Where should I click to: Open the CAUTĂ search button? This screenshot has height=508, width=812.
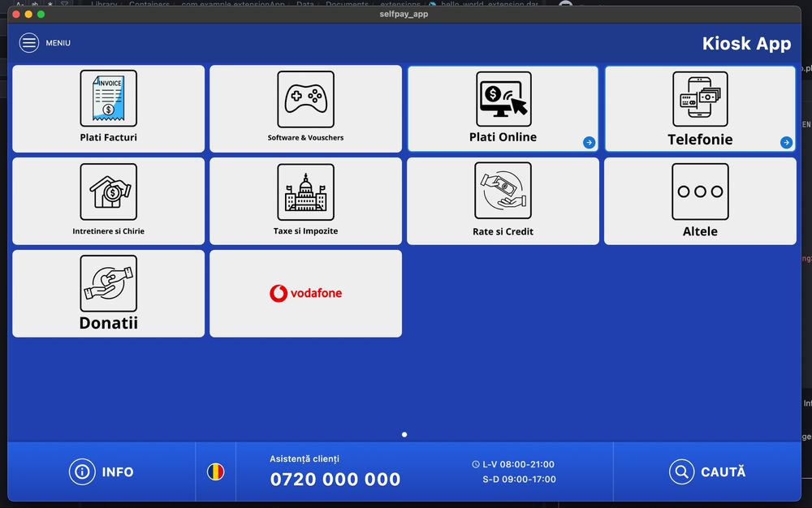pos(707,471)
